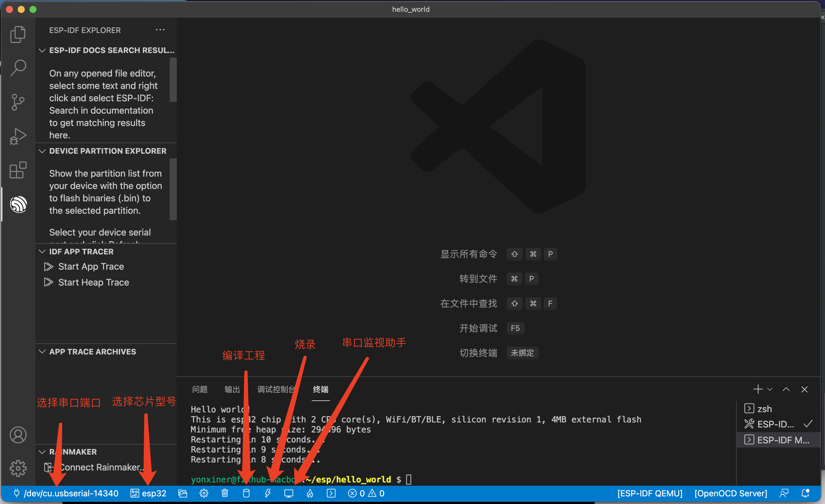Screen dimensions: 825x504
Task: Collapse Device Partition Explorer section
Action: coord(106,151)
